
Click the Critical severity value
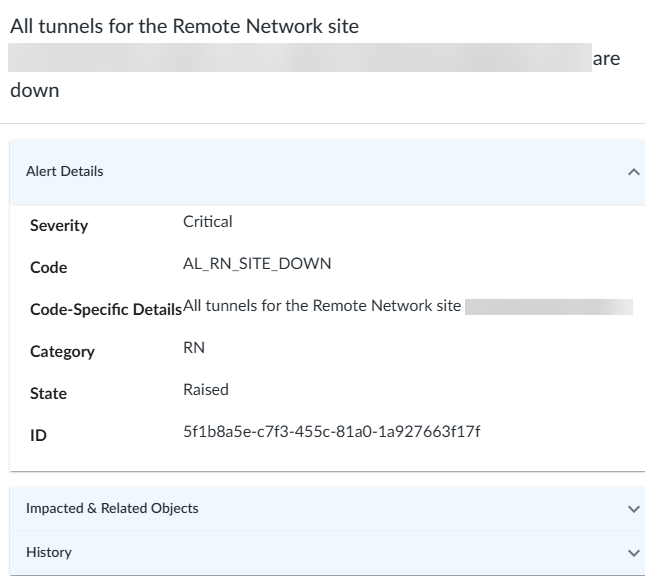tap(208, 222)
